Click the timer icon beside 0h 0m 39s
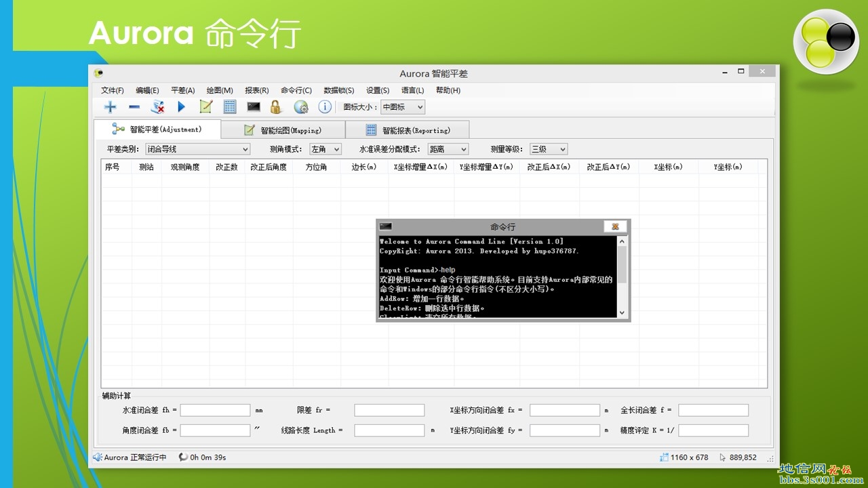Screen dimensions: 868x488 click(x=183, y=457)
